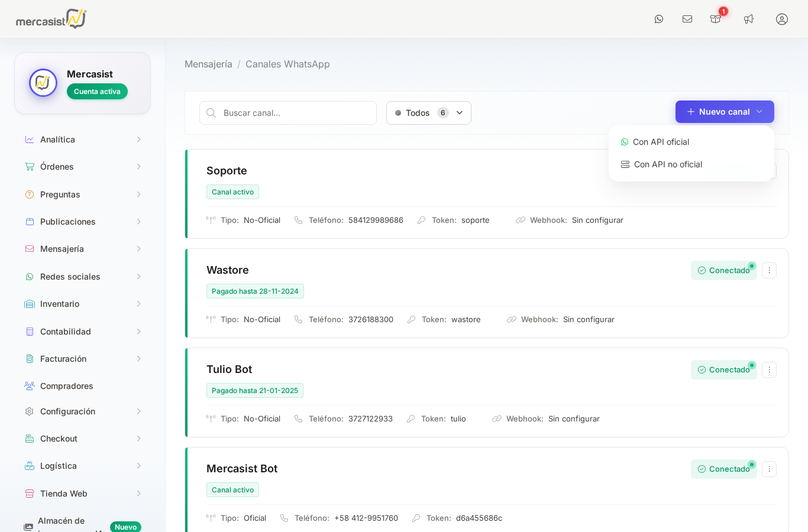
Task: Expand the Todos status filter dropdown
Action: [429, 113]
